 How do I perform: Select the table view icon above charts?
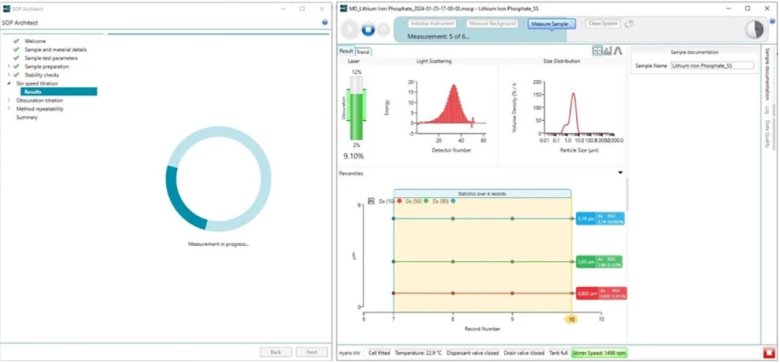coord(597,51)
